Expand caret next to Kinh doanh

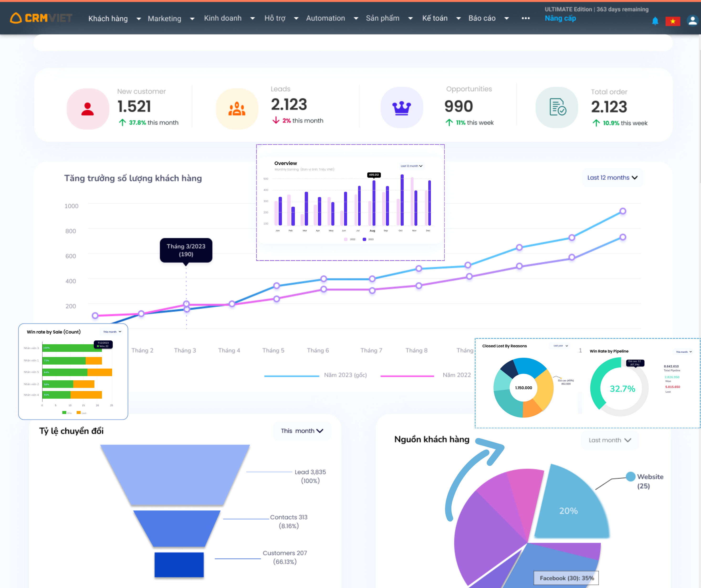[x=252, y=18]
